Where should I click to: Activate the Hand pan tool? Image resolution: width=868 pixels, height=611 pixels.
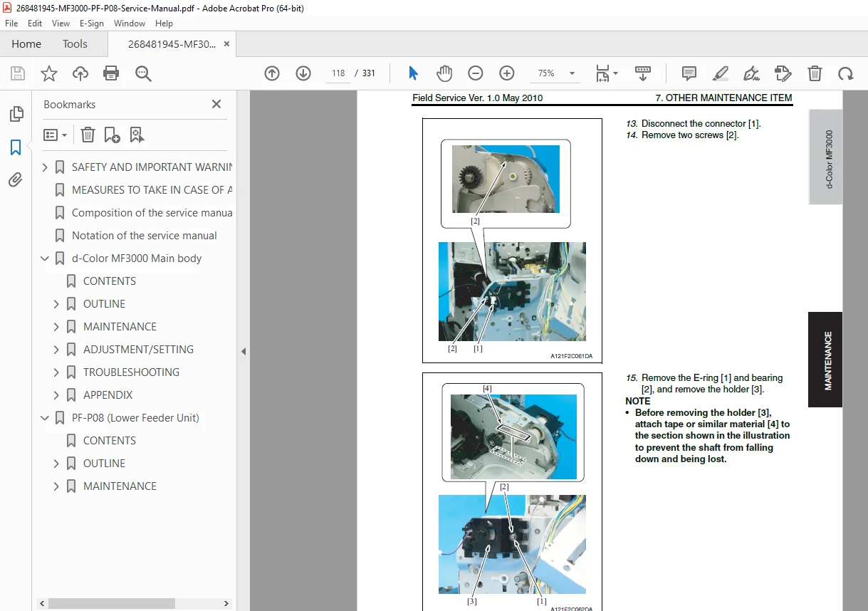point(444,73)
